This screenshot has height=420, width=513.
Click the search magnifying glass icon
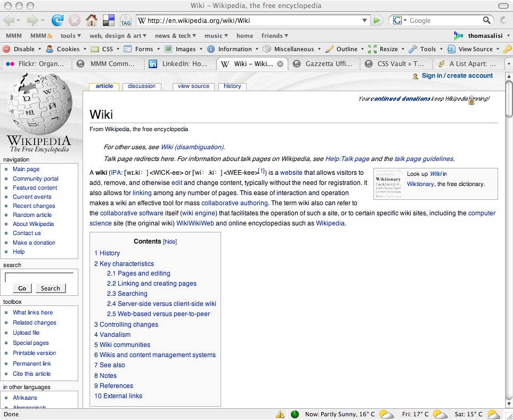[487, 20]
